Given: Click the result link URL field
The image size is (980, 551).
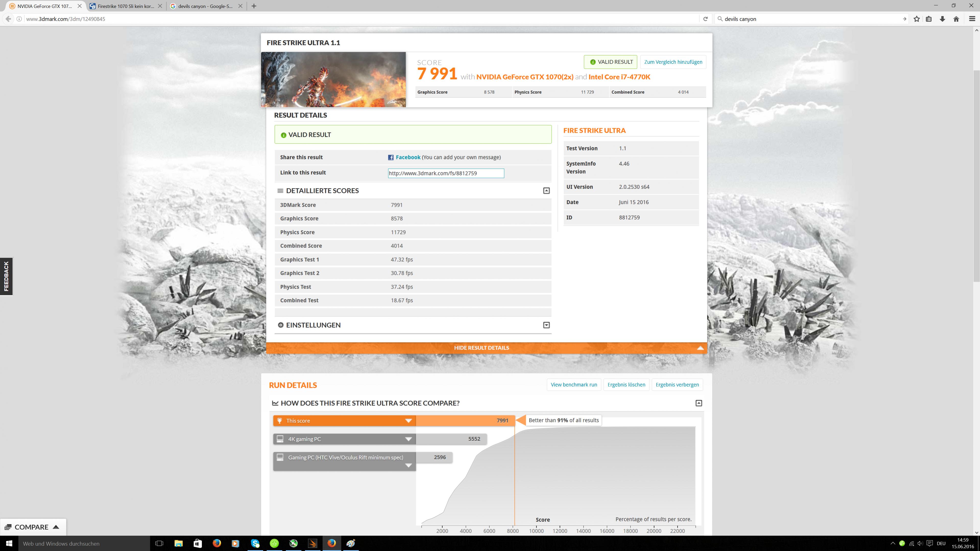Looking at the screenshot, I should click(446, 173).
